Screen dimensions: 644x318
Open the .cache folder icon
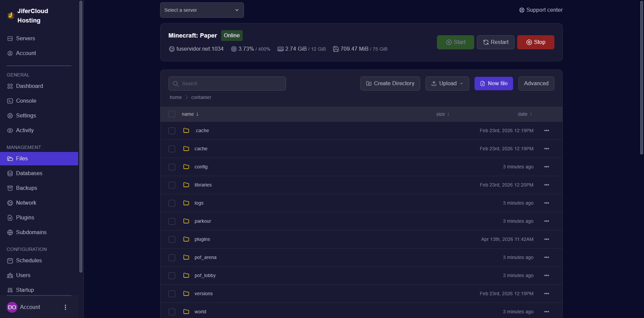(186, 130)
